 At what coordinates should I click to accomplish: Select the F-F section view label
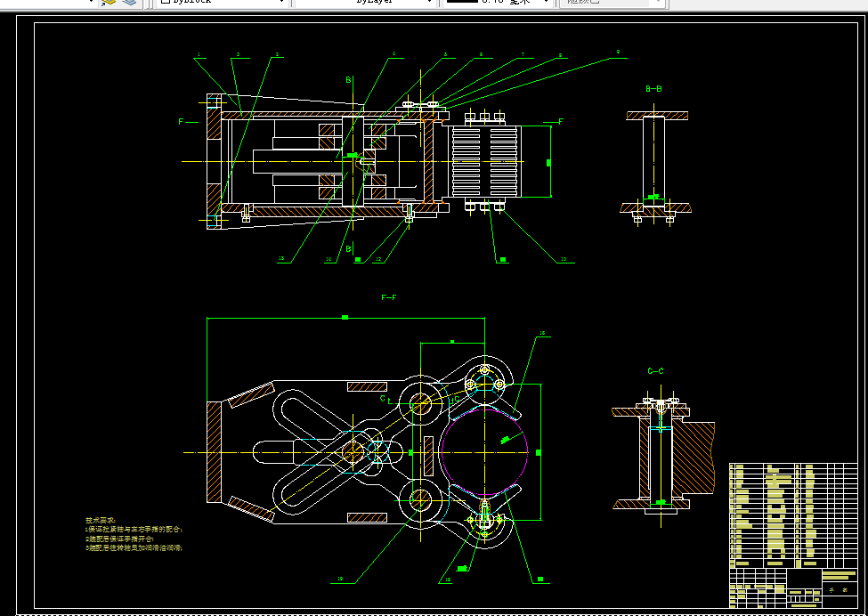(389, 297)
